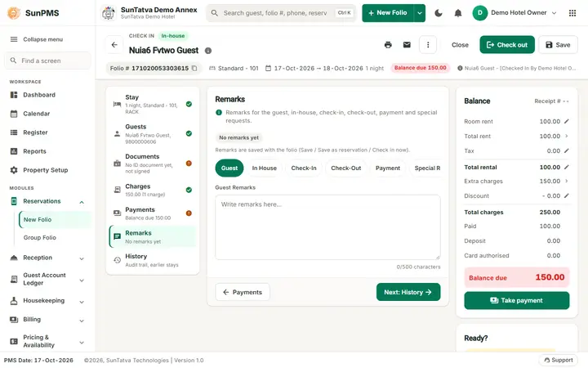The image size is (588, 368).
Task: Click the back arrow beside guest name
Action: coord(114,45)
